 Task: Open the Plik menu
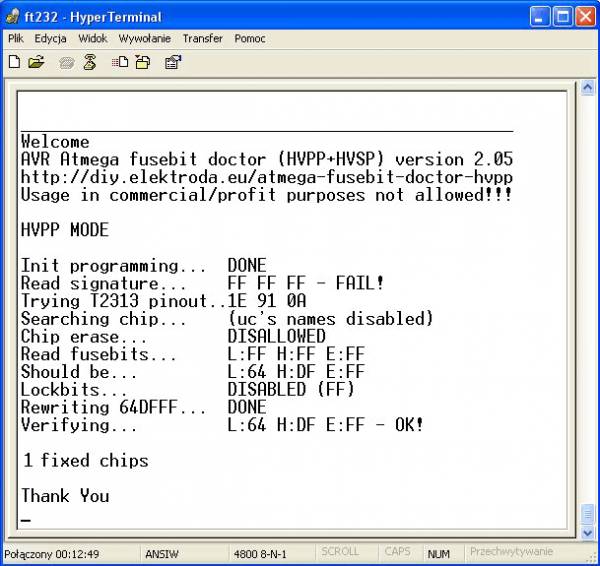[16, 38]
